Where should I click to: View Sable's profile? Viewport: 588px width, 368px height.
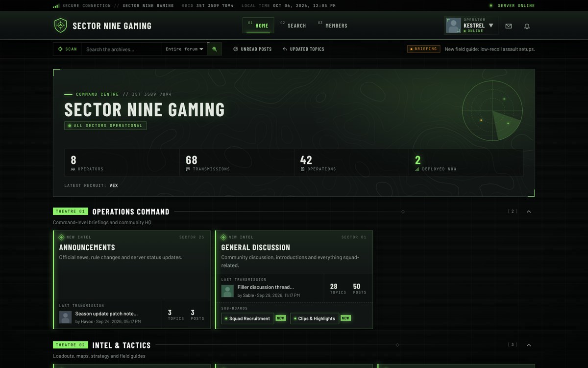tap(248, 295)
